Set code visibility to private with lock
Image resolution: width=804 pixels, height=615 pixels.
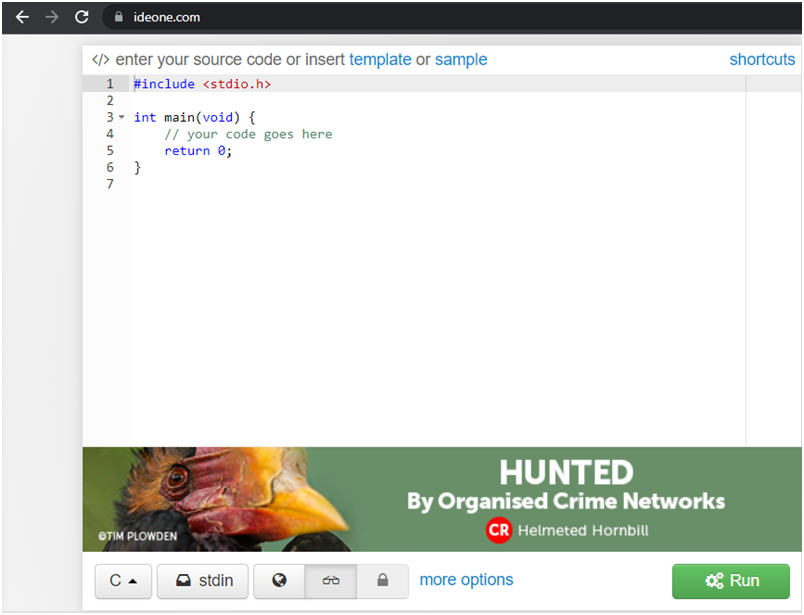382,581
